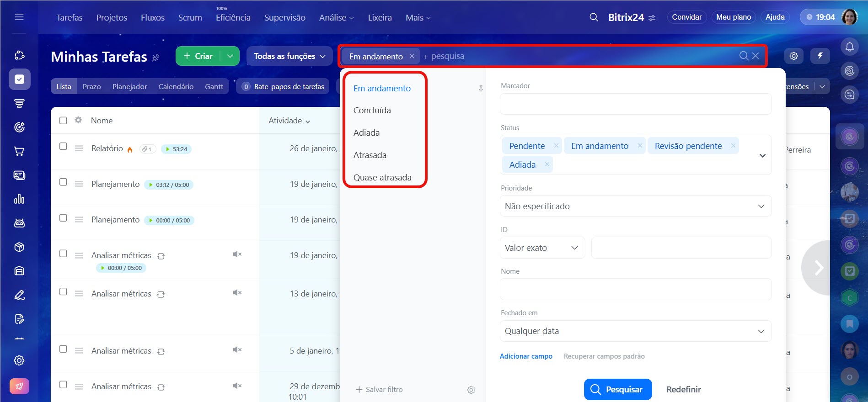Click the automation lightning bolt icon
The height and width of the screenshot is (402, 868).
coord(820,56)
